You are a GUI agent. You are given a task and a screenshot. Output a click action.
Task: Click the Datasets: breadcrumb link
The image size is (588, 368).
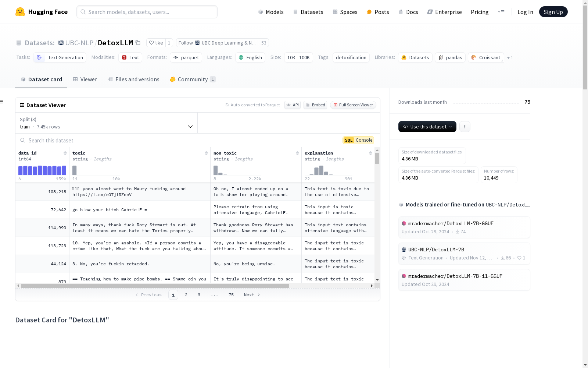[x=40, y=43]
